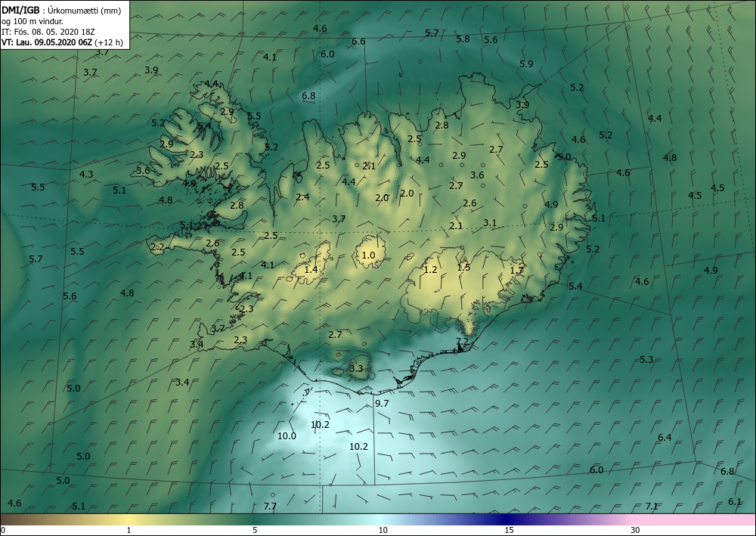The height and width of the screenshot is (536, 756).
Task: Select the 7.1 value on the map
Action: (652, 506)
